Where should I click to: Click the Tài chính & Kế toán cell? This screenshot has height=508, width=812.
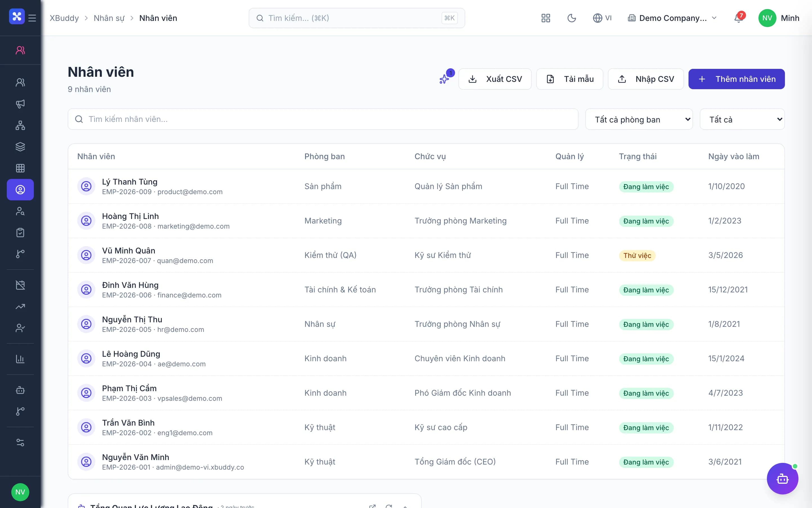[x=340, y=290]
